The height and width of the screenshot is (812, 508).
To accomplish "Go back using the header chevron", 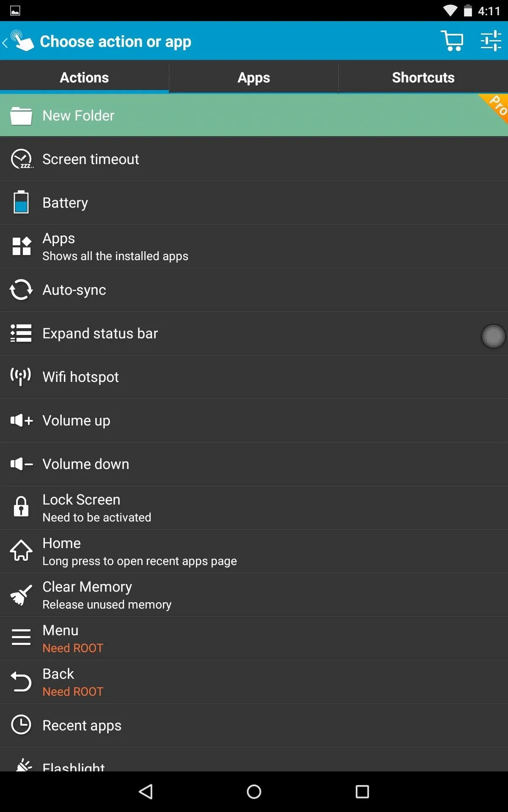I will (x=5, y=42).
